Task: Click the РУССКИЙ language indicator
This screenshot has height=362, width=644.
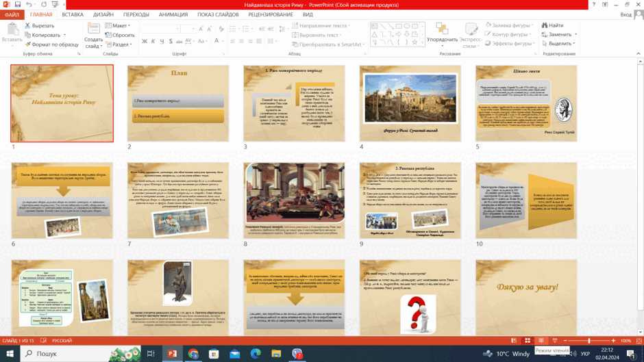Action: click(x=62, y=341)
